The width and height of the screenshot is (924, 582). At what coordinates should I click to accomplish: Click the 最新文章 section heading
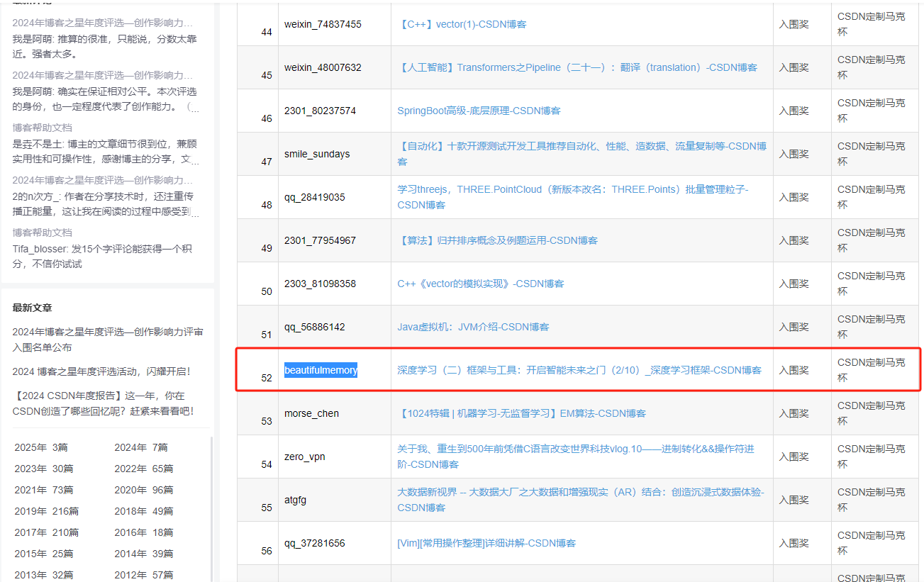32,308
